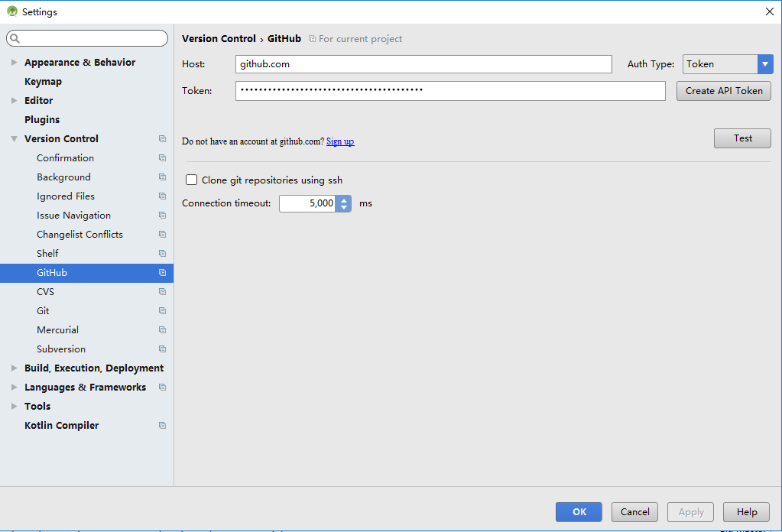Viewport: 782px width, 532px height.
Task: Click Version Control in the breadcrumb
Action: tap(219, 38)
